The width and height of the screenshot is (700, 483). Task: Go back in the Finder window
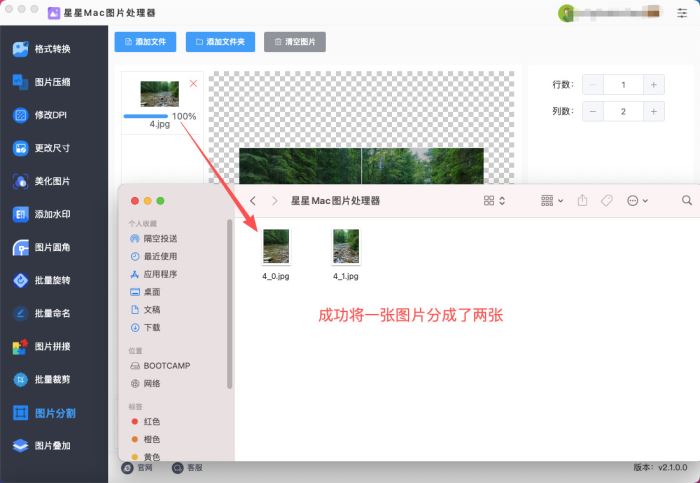(253, 201)
